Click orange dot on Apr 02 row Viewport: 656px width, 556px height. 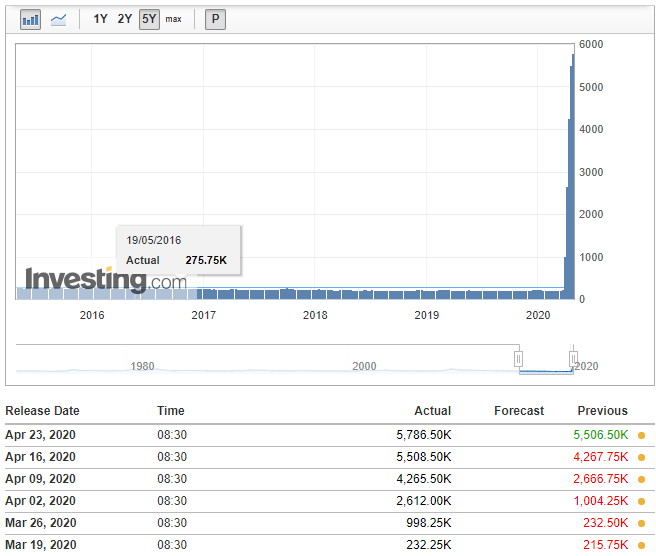(x=641, y=501)
